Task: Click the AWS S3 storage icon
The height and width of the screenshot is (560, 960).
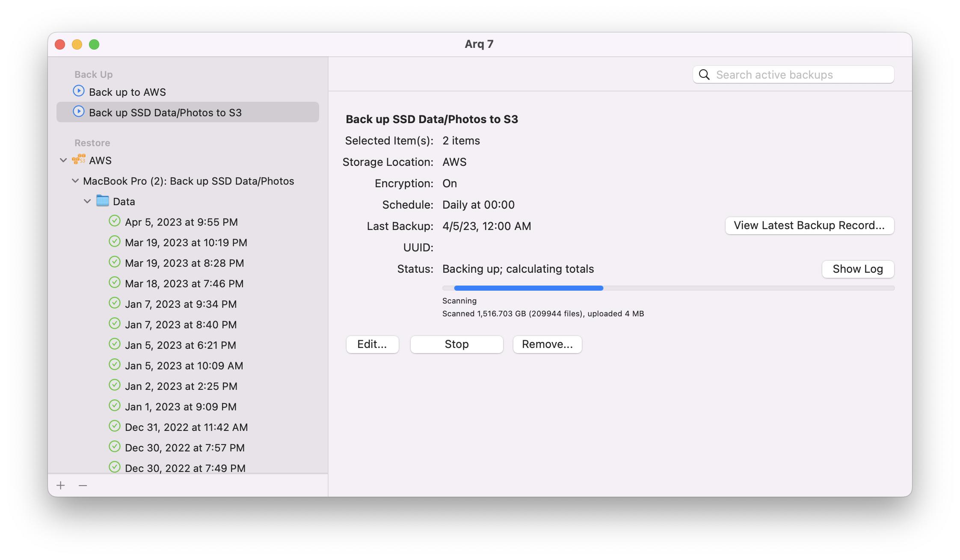Action: tap(79, 160)
